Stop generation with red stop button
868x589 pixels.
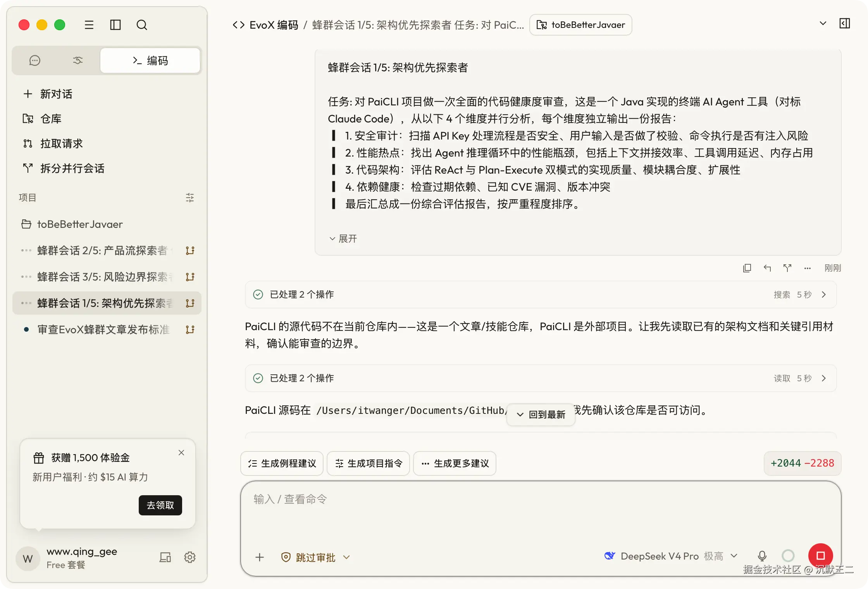821,556
